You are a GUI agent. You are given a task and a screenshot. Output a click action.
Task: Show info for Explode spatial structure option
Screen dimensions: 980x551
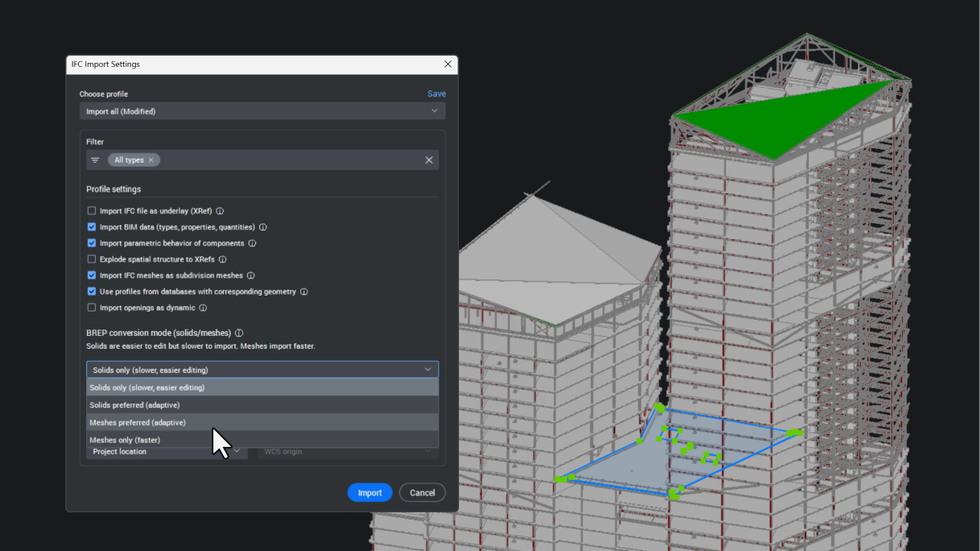(222, 259)
